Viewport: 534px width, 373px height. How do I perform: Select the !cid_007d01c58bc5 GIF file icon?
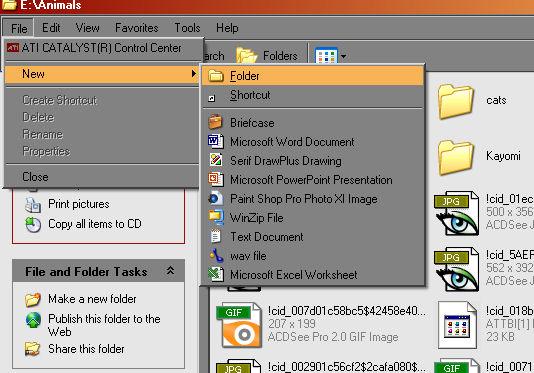[x=239, y=325]
